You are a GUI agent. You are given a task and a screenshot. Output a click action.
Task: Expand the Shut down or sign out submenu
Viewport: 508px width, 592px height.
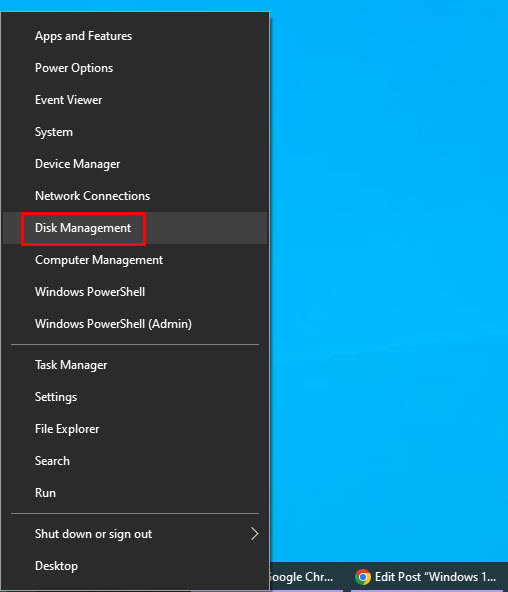pos(135,534)
